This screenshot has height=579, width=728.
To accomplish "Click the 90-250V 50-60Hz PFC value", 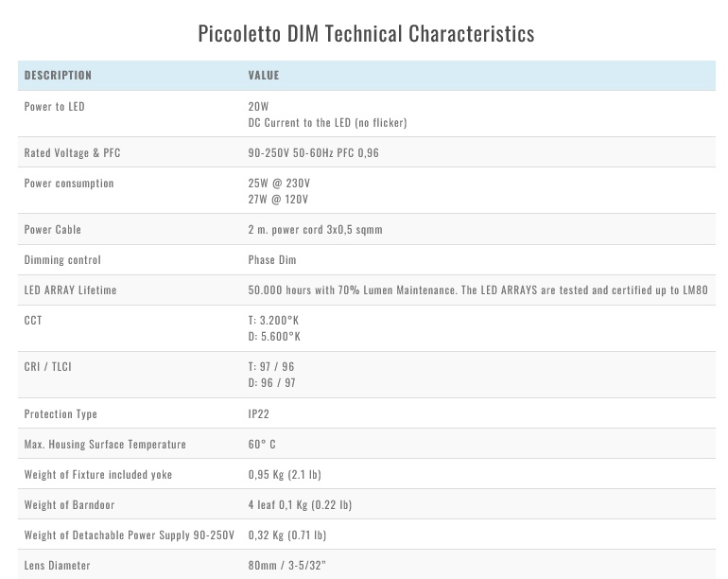I will click(313, 153).
